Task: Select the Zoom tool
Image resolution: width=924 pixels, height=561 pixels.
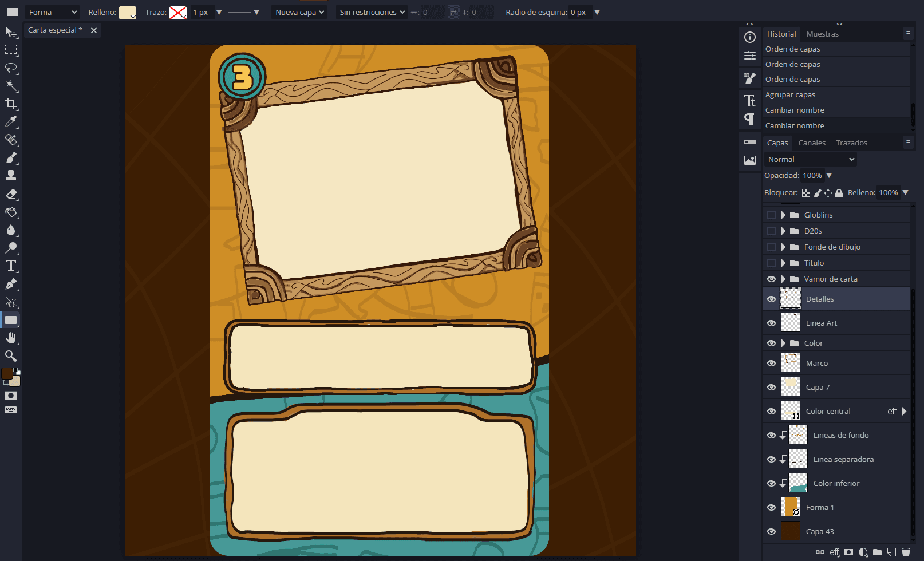Action: click(x=11, y=356)
